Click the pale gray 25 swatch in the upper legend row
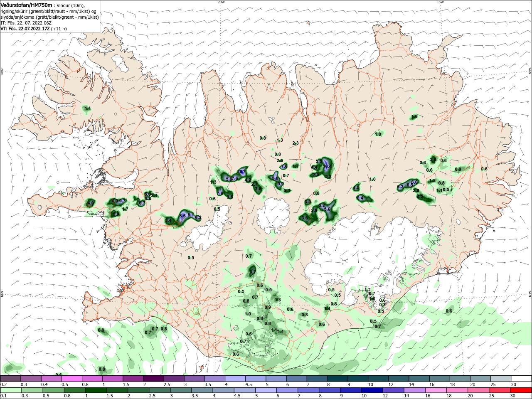532x399 pixels. coord(501,379)
